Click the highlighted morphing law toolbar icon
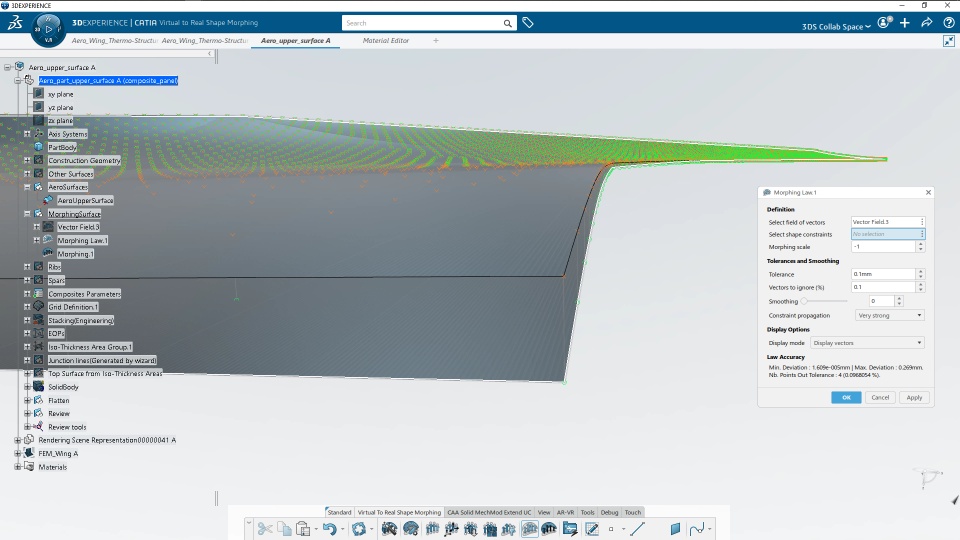Viewport: 960px width, 540px height. [530, 528]
